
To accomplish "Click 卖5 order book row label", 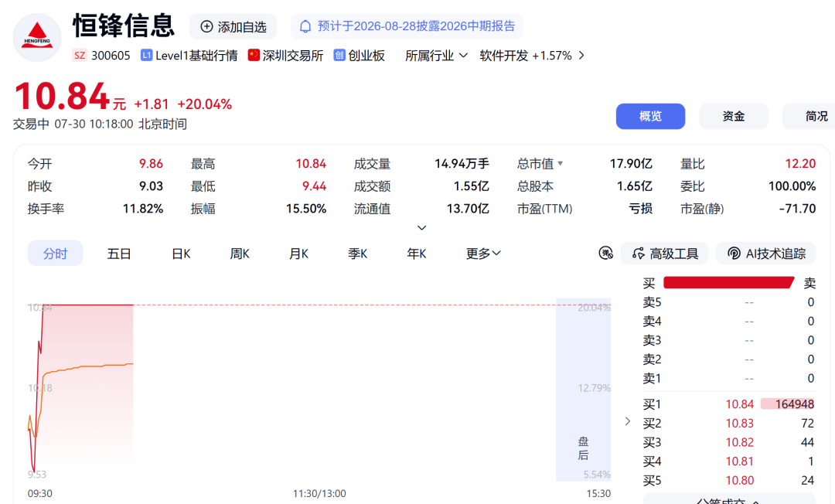I will 652,302.
